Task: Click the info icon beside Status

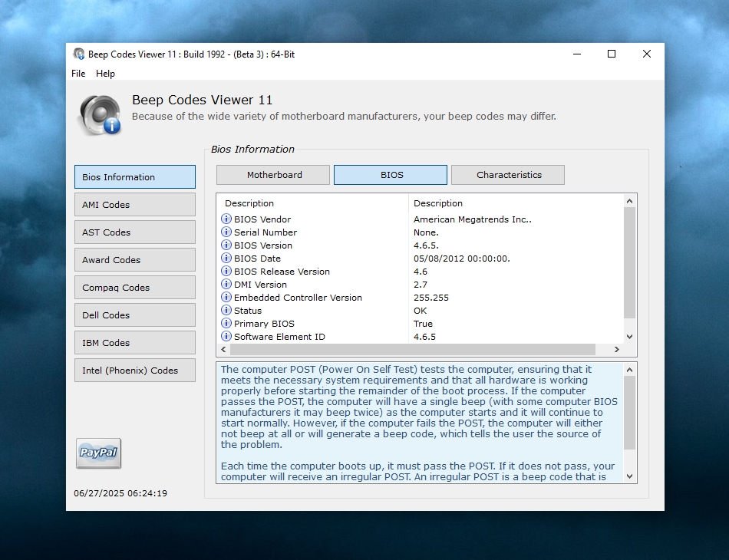Action: pos(226,310)
